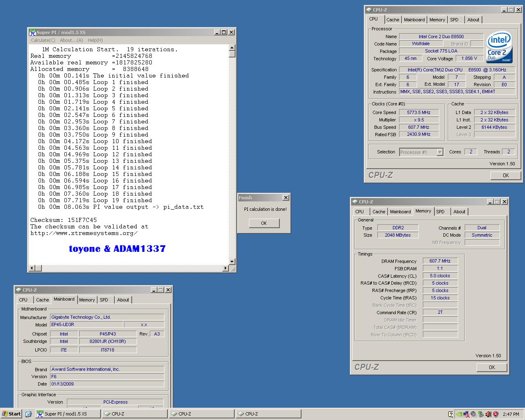Click the NVIDIA icon in the system tray
Viewport: 525px width, 420px height.
point(459,414)
